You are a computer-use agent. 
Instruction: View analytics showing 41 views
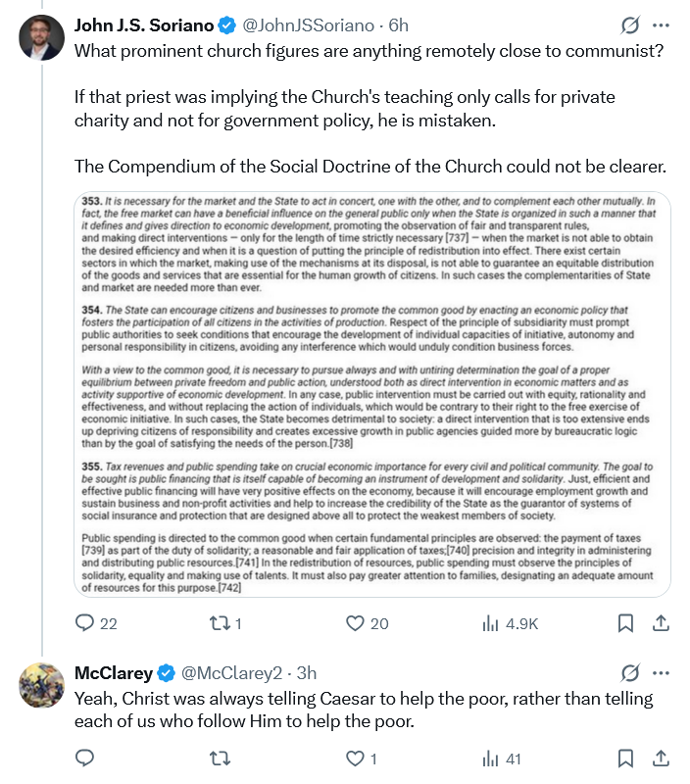(489, 758)
